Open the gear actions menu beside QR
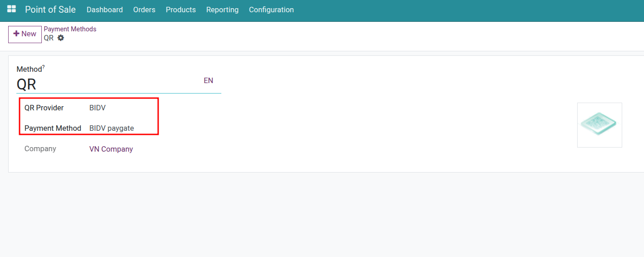The height and width of the screenshot is (257, 644). 61,38
